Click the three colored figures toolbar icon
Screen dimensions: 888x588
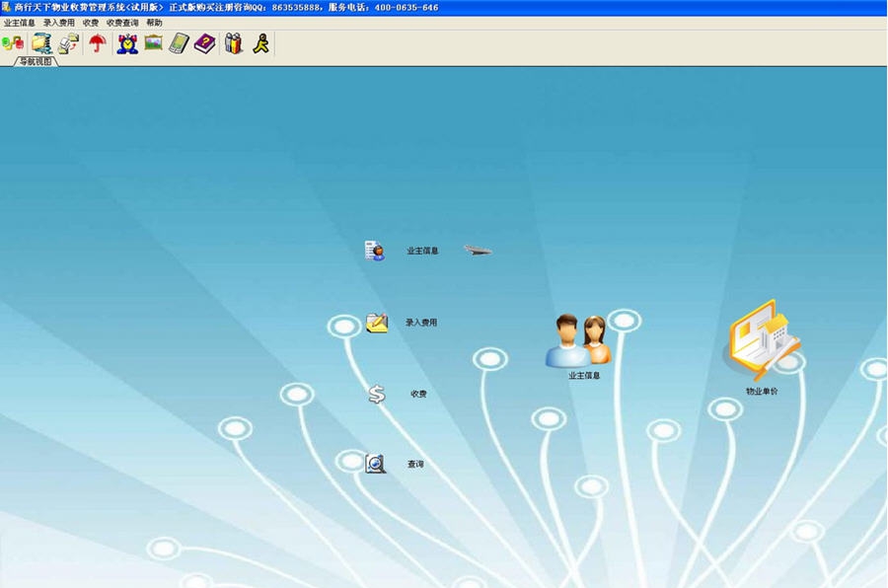click(234, 43)
